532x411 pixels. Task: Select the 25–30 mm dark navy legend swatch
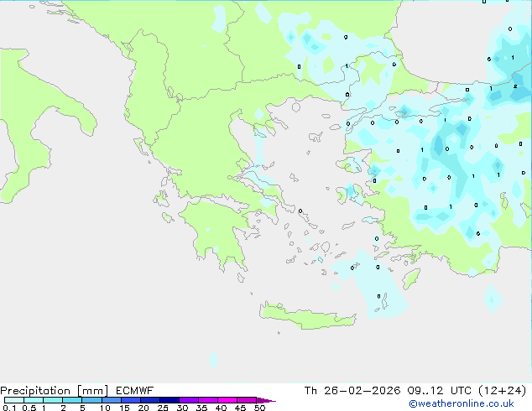[170, 400]
